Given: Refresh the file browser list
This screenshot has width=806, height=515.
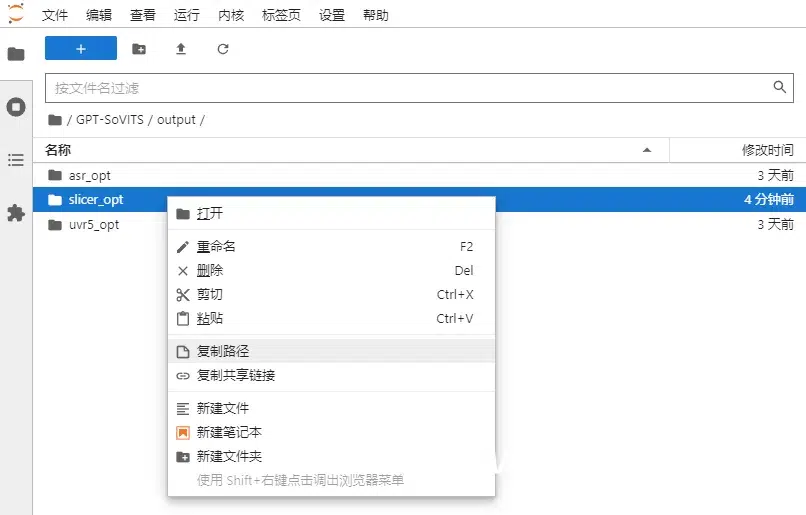Looking at the screenshot, I should 223,49.
